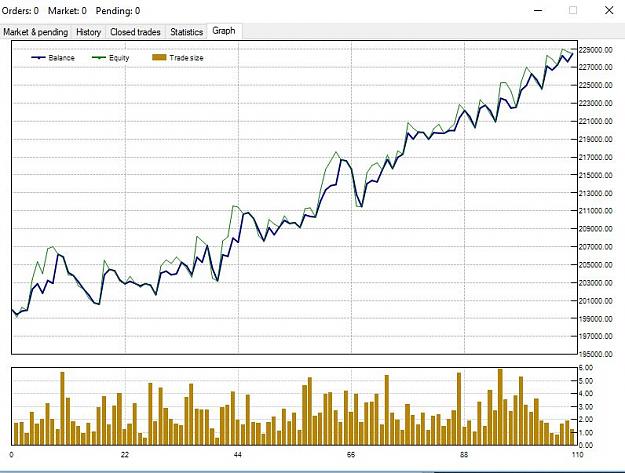Click the 215000.00 axis value
Viewport: 625px width, 473px height.
(596, 175)
